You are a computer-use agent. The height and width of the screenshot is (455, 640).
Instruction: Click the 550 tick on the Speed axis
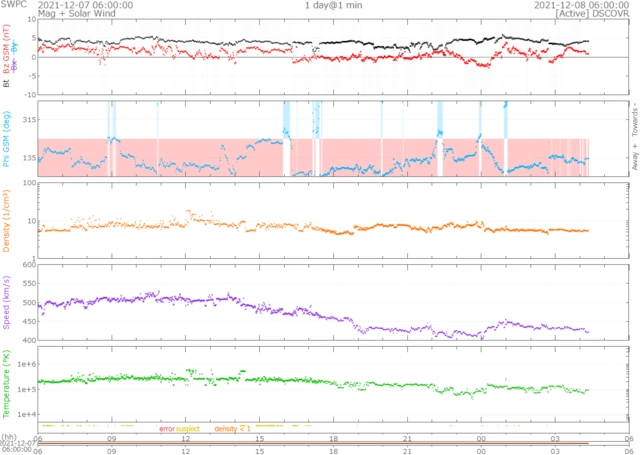pos(29,284)
